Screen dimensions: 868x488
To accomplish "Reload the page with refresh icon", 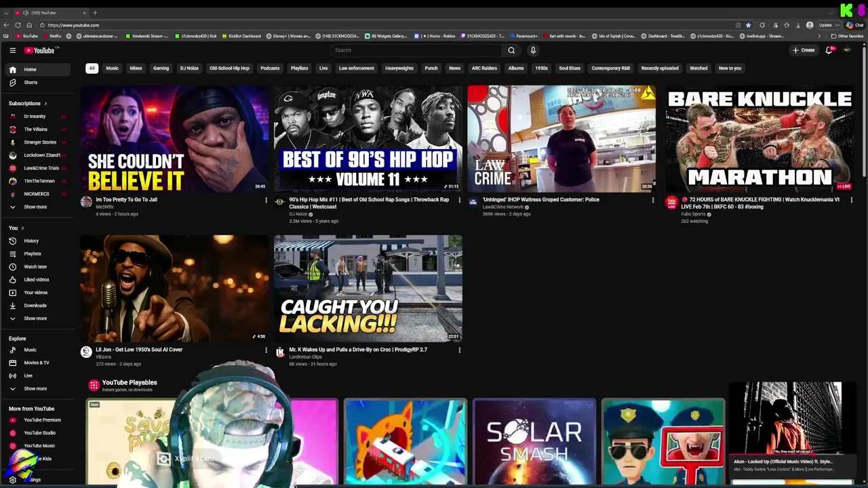I will tap(18, 25).
